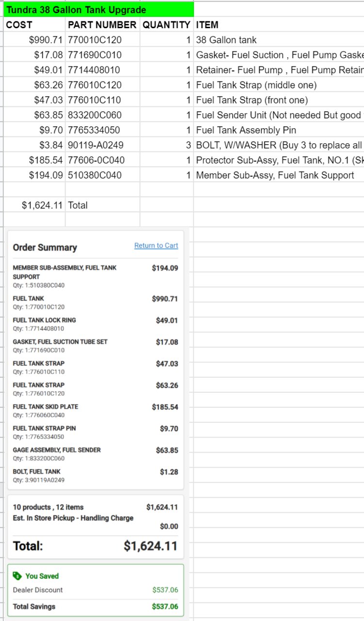Select the PART NUMBER header cell
Viewport: 364px width, 621px height.
(x=102, y=25)
